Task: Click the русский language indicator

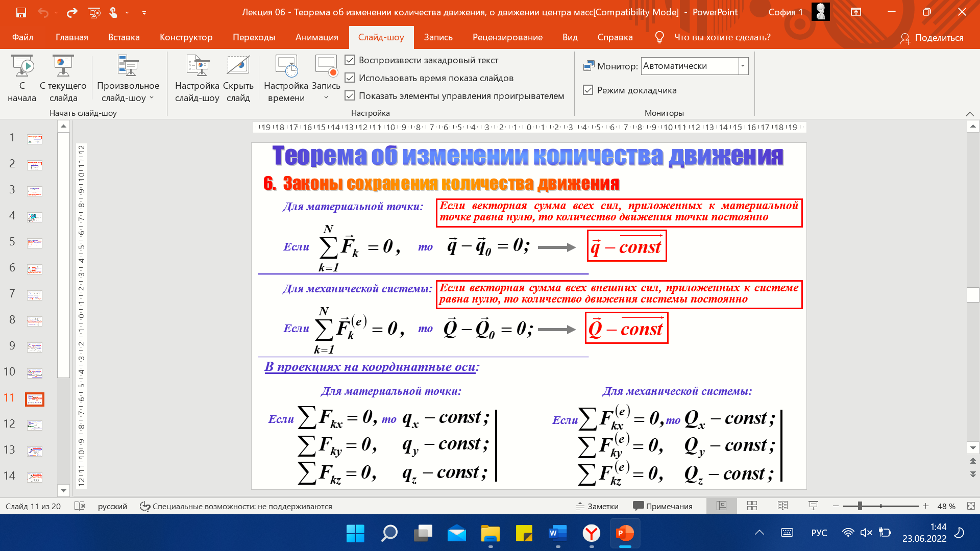Action: (112, 506)
